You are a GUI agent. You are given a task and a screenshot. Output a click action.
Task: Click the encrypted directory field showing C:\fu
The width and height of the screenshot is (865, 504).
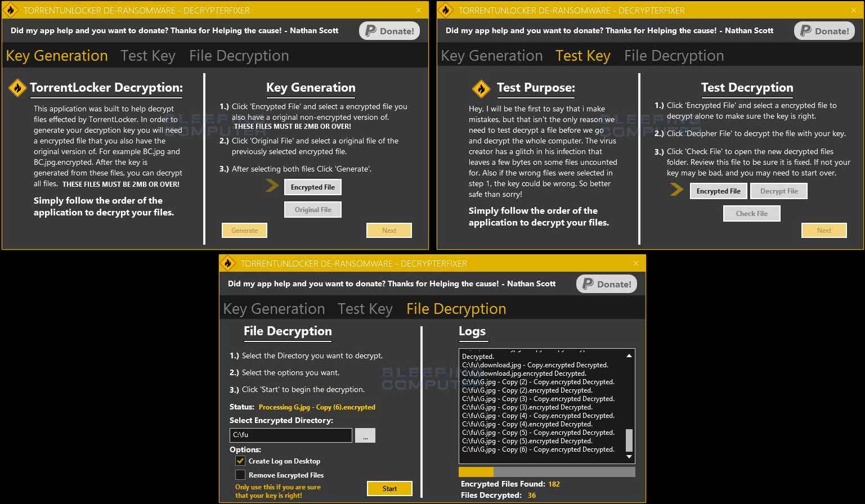point(291,435)
